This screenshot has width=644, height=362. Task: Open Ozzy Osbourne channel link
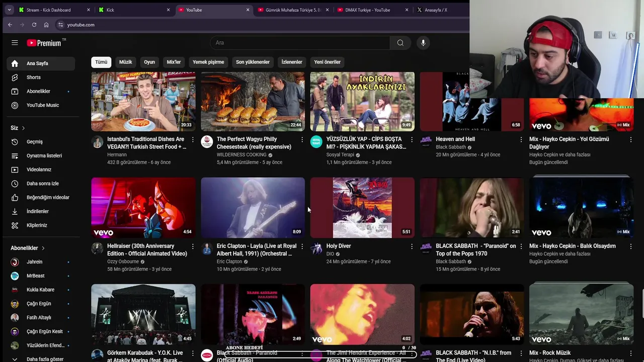pos(123,261)
